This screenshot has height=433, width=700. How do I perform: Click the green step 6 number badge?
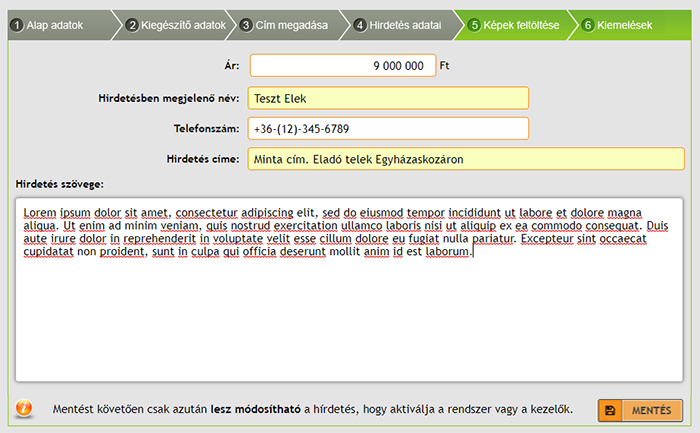[x=588, y=24]
